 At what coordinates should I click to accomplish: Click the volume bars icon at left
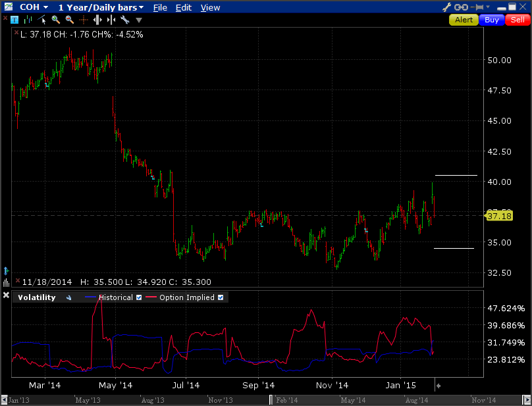coord(6,282)
